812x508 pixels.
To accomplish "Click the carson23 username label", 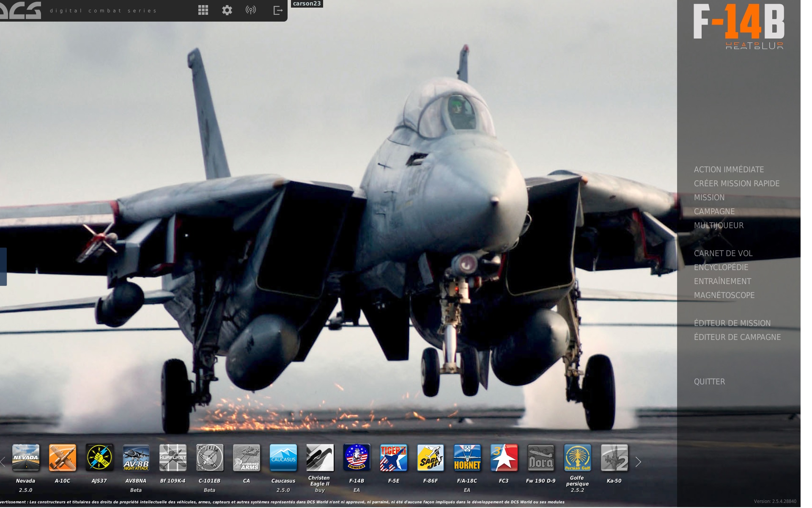I will 307,3.
